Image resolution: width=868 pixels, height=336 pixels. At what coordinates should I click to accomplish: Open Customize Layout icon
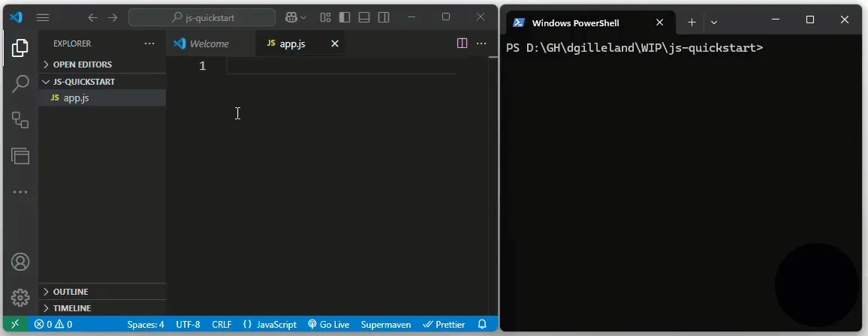(x=326, y=18)
